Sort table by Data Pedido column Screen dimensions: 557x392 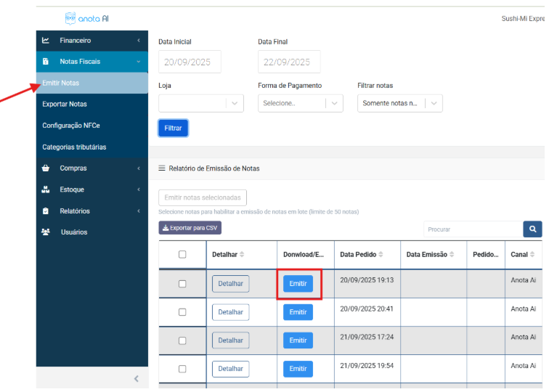click(380, 255)
